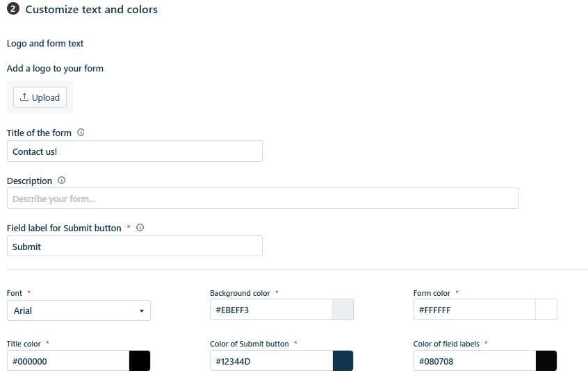Open the Title color black swatch
The height and width of the screenshot is (375, 588).
pos(140,361)
